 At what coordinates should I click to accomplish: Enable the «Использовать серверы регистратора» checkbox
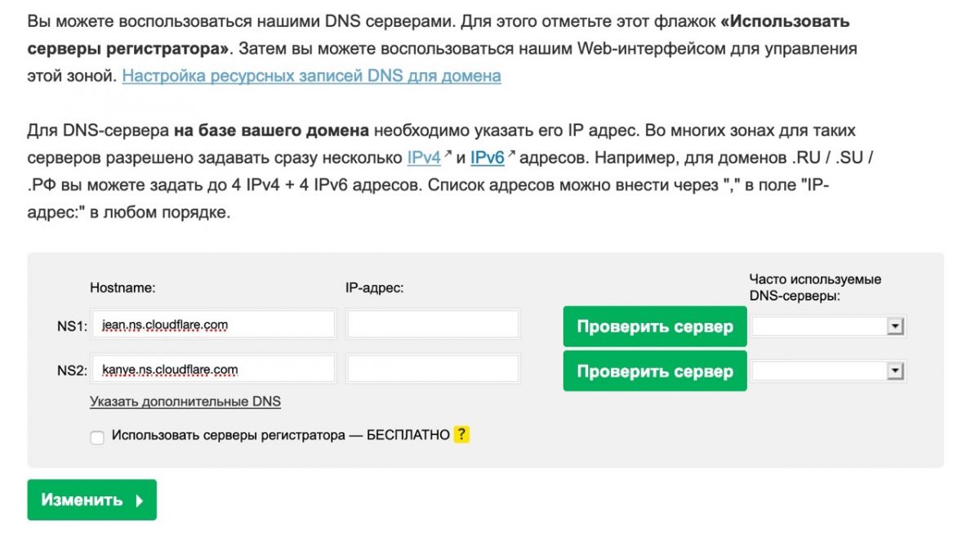97,437
